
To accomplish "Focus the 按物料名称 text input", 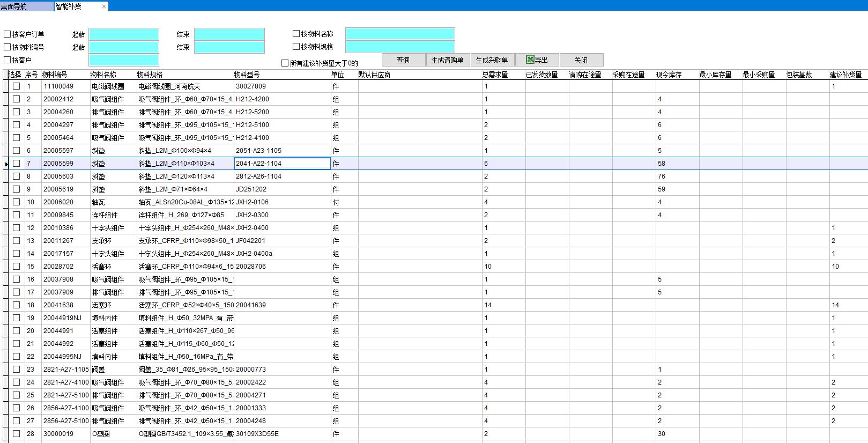I will 400,34.
